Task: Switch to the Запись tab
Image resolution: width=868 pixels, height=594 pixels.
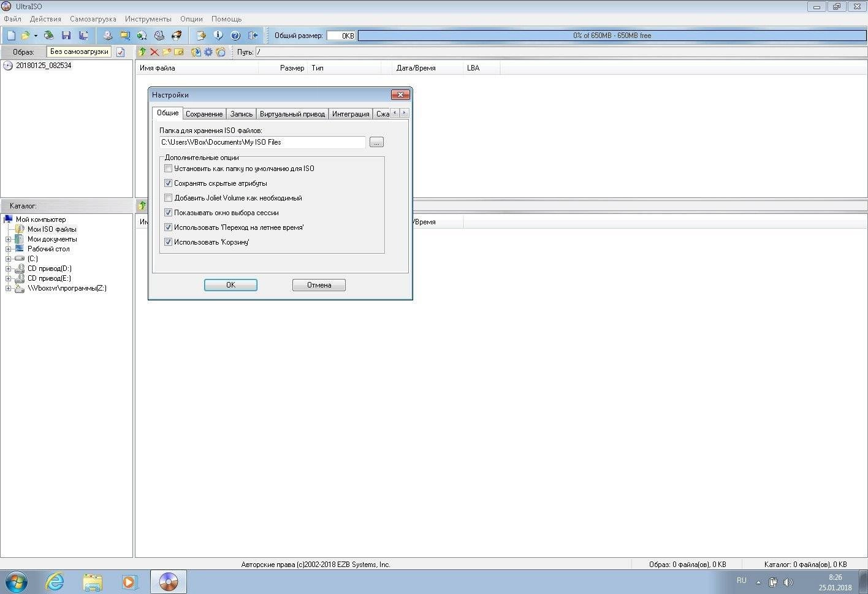Action: click(242, 114)
